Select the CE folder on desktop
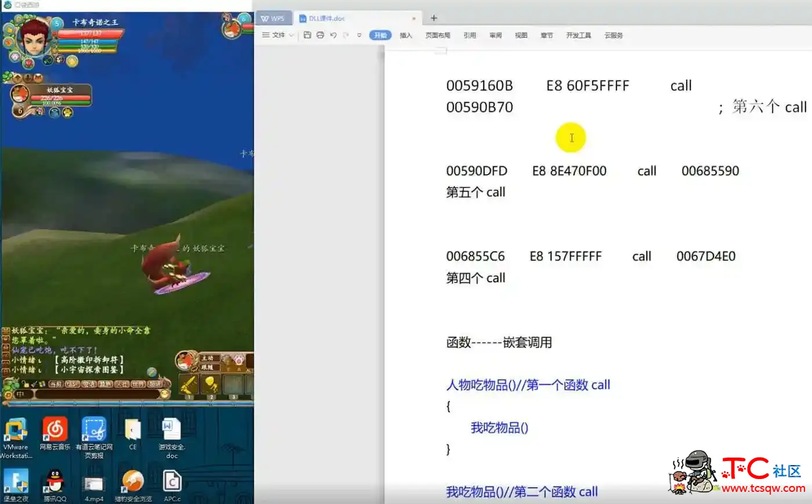The height and width of the screenshot is (504, 812). pos(133,434)
